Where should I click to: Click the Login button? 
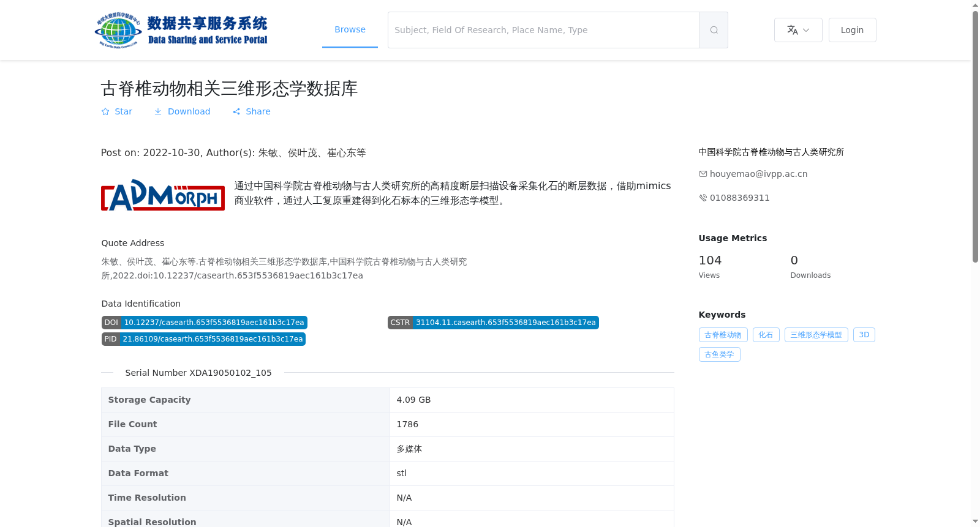(852, 30)
